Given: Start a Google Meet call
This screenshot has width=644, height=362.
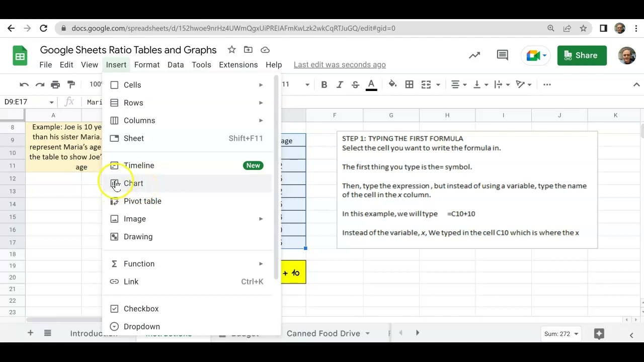Looking at the screenshot, I should (536, 55).
